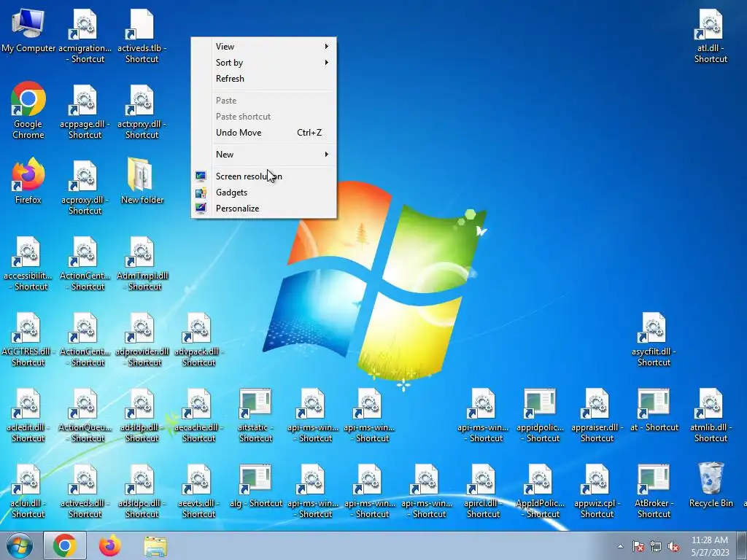The width and height of the screenshot is (747, 560).
Task: Select the ActionQueu... shortcut icon
Action: tap(85, 415)
